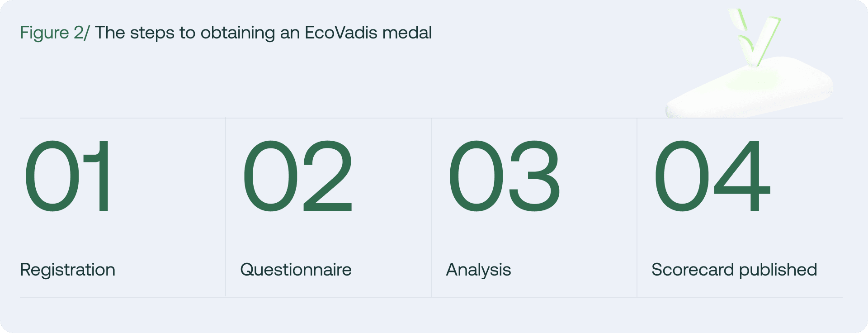Click the white pedestal under the checkmark
Screen dimensions: 868x333
[750, 90]
